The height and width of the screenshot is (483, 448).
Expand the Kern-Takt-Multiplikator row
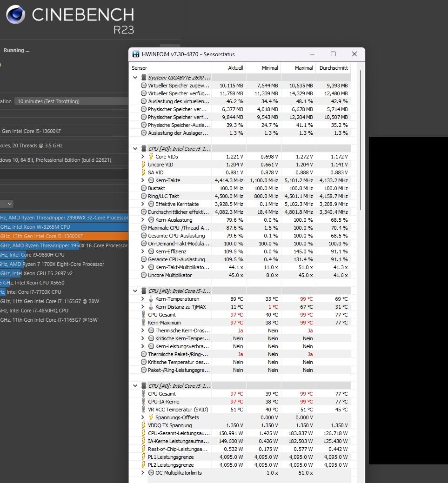[x=142, y=267]
